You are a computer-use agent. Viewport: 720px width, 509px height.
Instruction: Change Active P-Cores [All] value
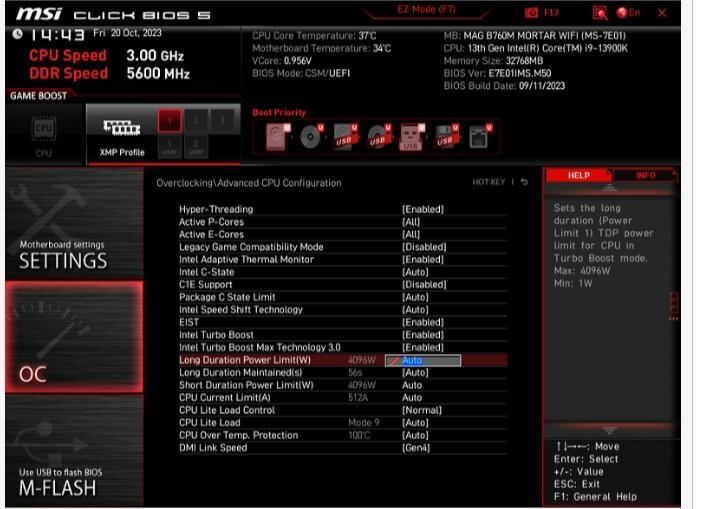point(411,222)
